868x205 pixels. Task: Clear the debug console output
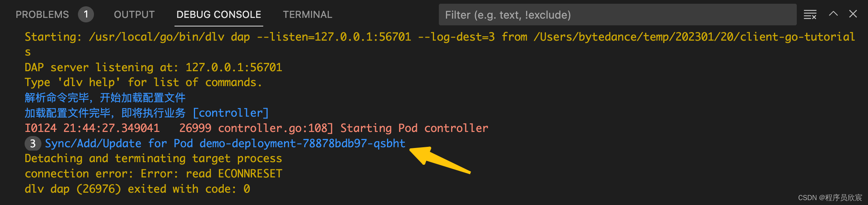click(x=810, y=15)
